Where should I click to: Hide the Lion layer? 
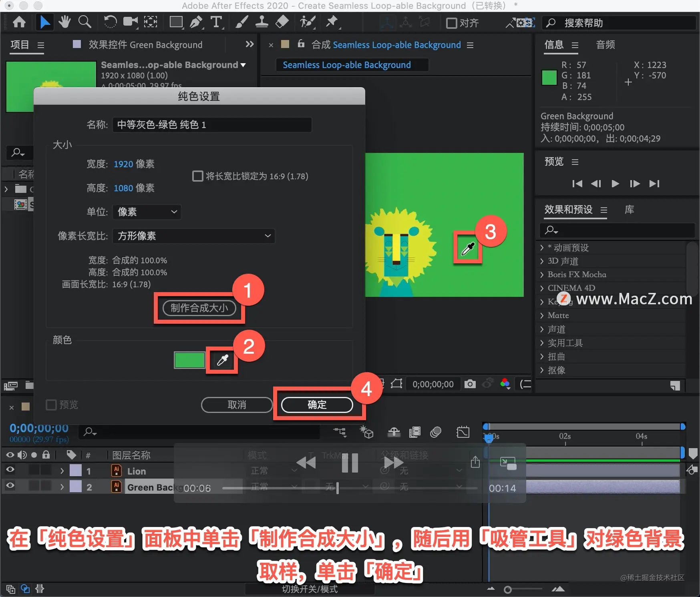coord(10,470)
